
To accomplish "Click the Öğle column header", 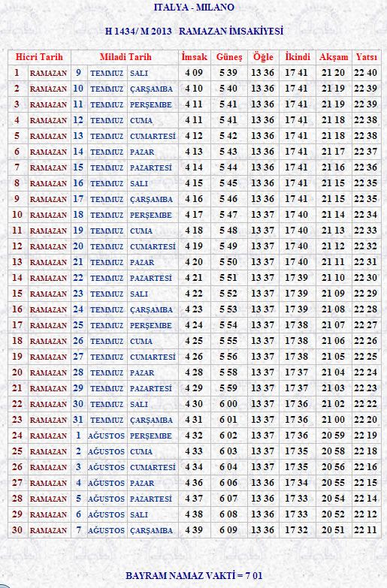I will [263, 57].
